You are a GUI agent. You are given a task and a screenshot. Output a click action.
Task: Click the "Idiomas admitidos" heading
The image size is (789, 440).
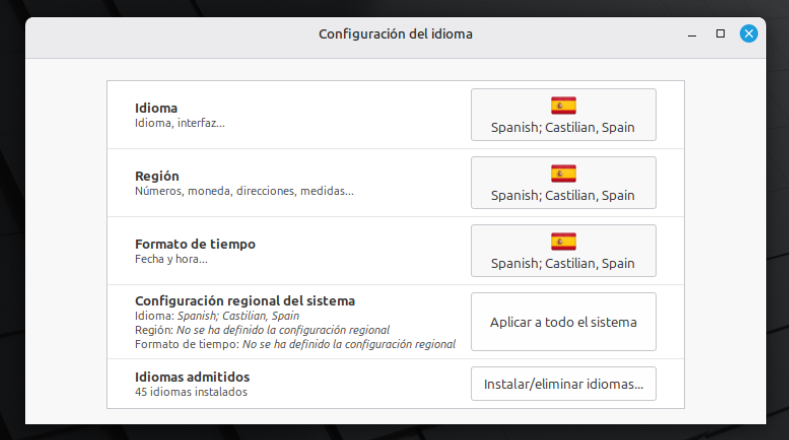192,377
